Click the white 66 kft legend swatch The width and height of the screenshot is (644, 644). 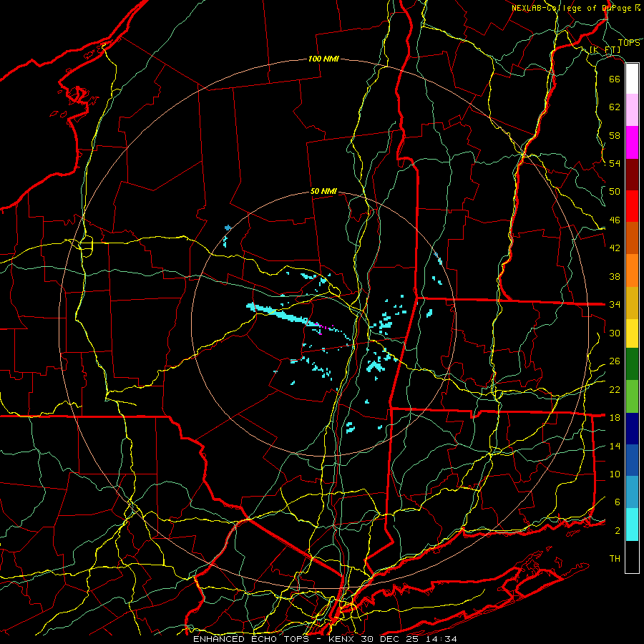point(632,79)
